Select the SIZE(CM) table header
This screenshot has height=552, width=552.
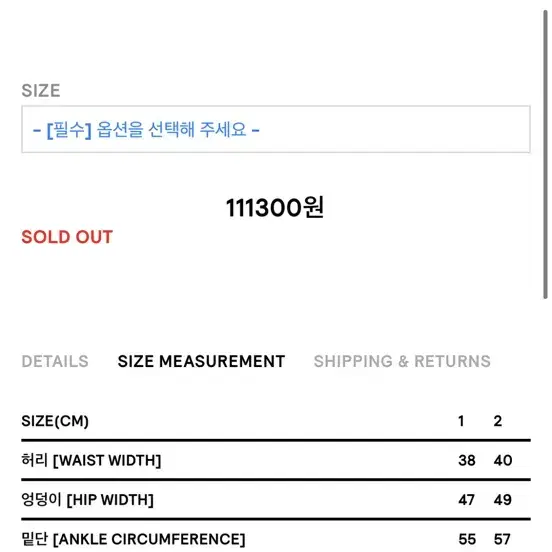[x=55, y=421]
